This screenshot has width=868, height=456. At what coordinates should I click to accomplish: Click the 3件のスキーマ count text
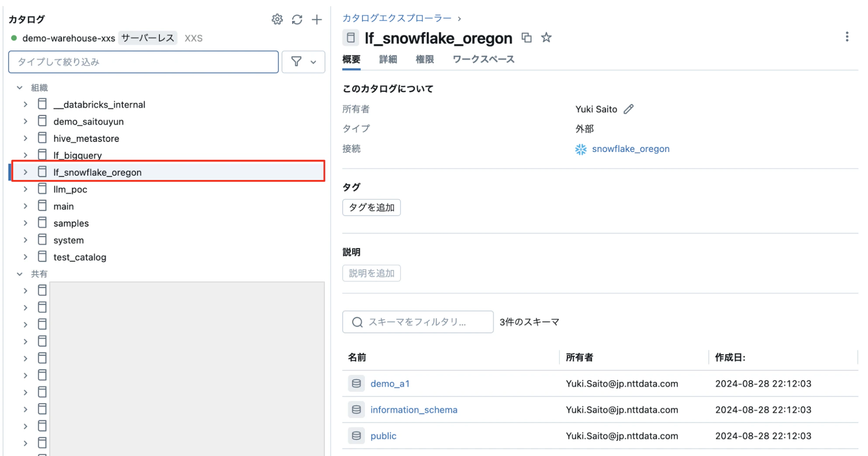coord(529,322)
